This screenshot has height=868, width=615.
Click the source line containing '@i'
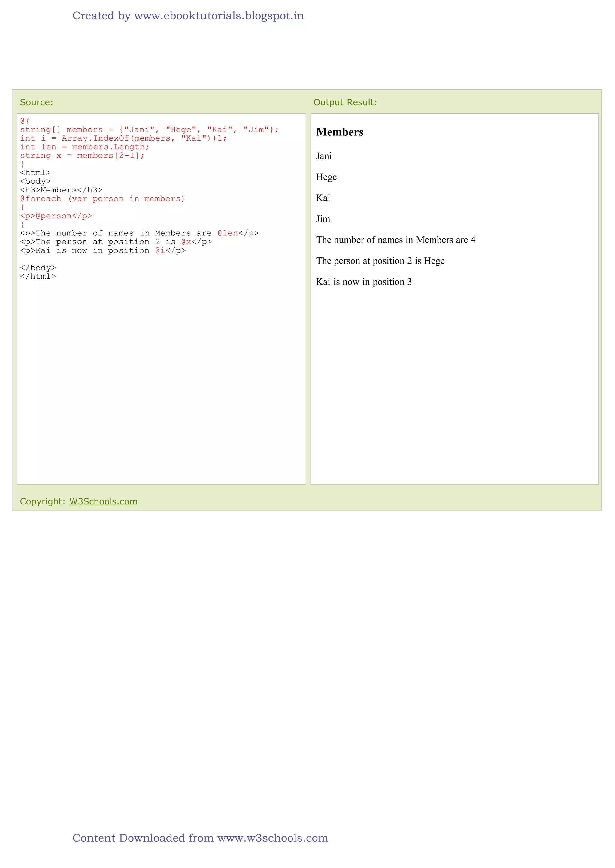103,251
